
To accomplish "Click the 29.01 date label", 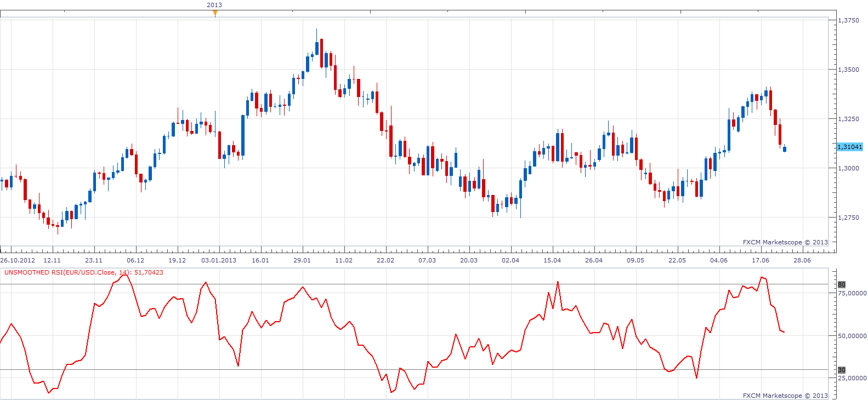I will 302,260.
